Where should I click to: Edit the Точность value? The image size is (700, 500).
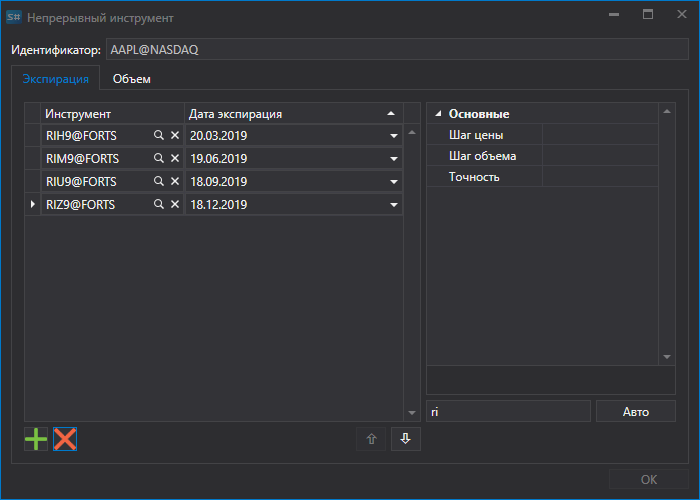600,177
